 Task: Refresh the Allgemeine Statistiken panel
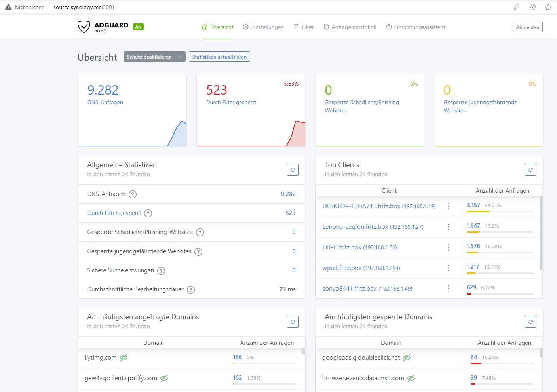293,170
